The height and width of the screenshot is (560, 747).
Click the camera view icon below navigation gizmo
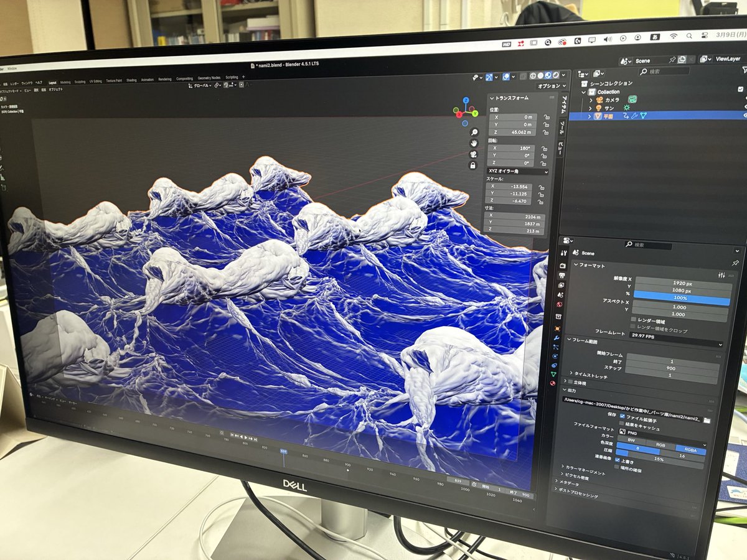pos(473,155)
